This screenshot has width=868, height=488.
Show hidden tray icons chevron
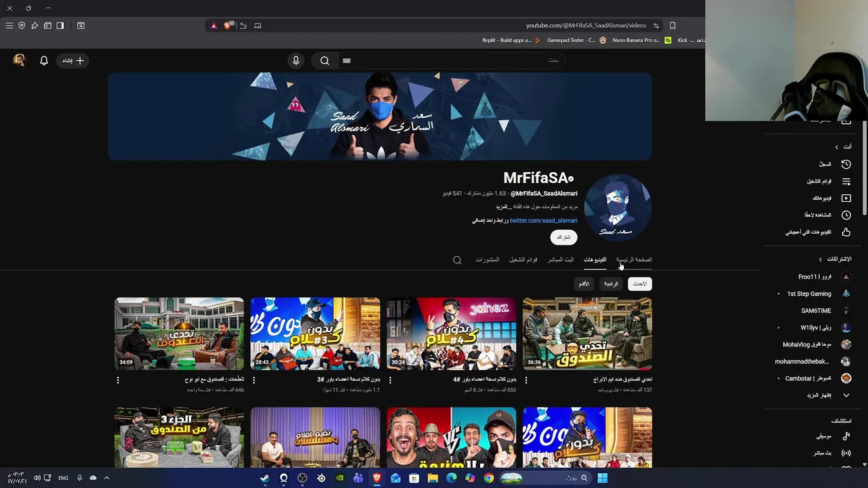[106, 478]
